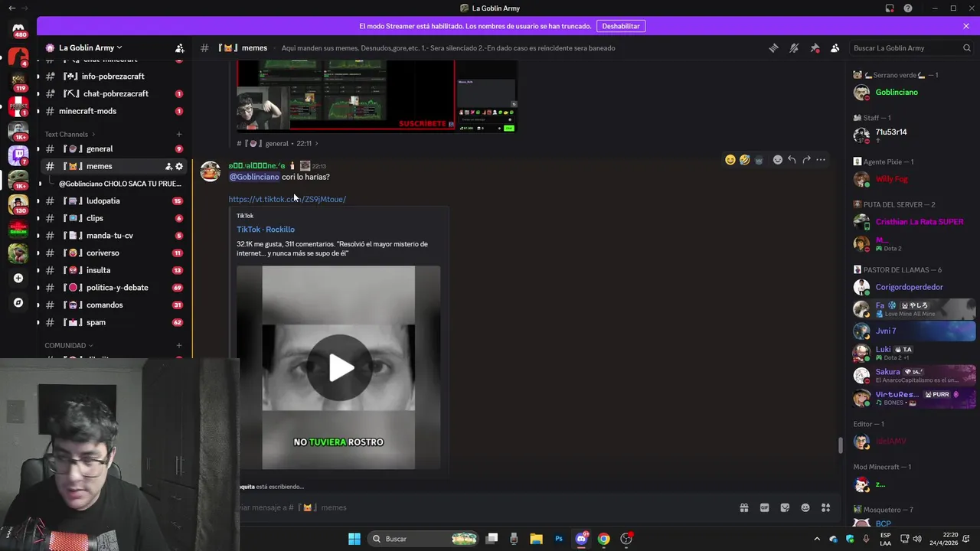Click plus to add a Text Channels channel

(179, 134)
